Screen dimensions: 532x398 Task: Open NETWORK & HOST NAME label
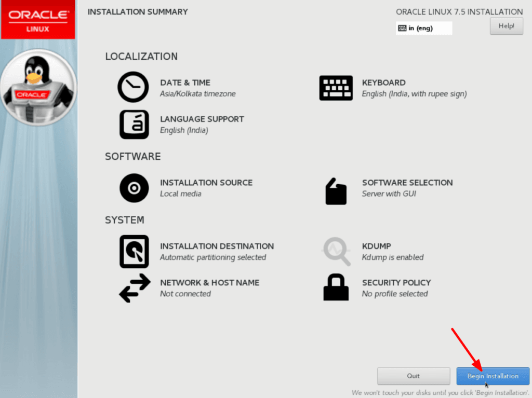coord(210,283)
